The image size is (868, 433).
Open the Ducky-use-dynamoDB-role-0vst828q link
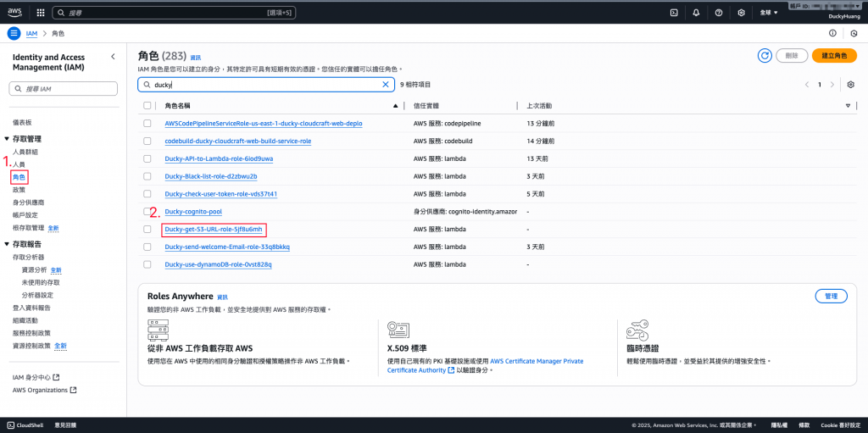[x=218, y=264]
